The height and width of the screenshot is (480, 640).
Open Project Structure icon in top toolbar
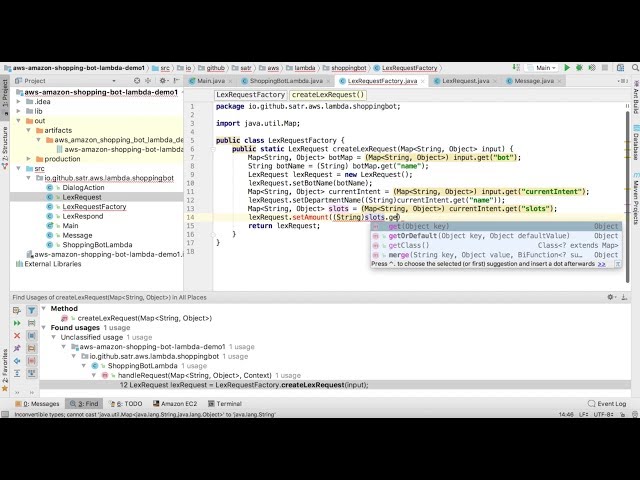tap(620, 68)
